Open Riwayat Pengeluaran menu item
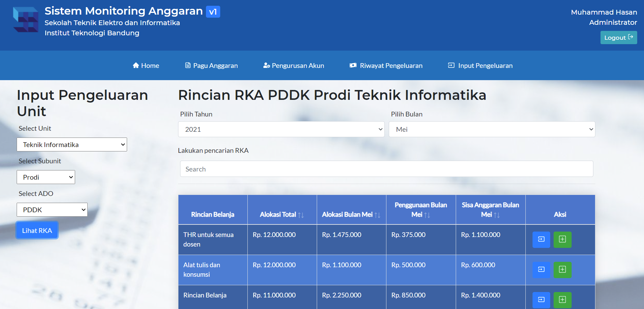The height and width of the screenshot is (309, 644). (x=386, y=66)
